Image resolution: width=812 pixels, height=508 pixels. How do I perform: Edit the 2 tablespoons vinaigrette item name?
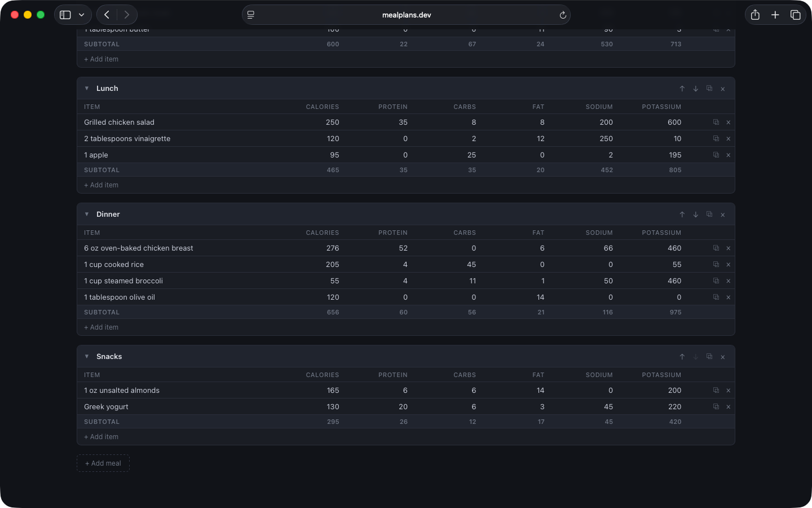[127, 139]
